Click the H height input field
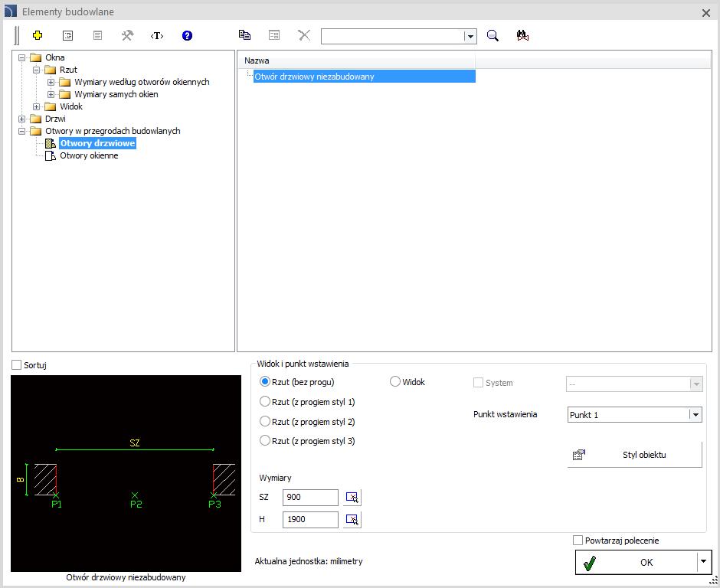Viewport: 720px width, 588px height. point(310,519)
